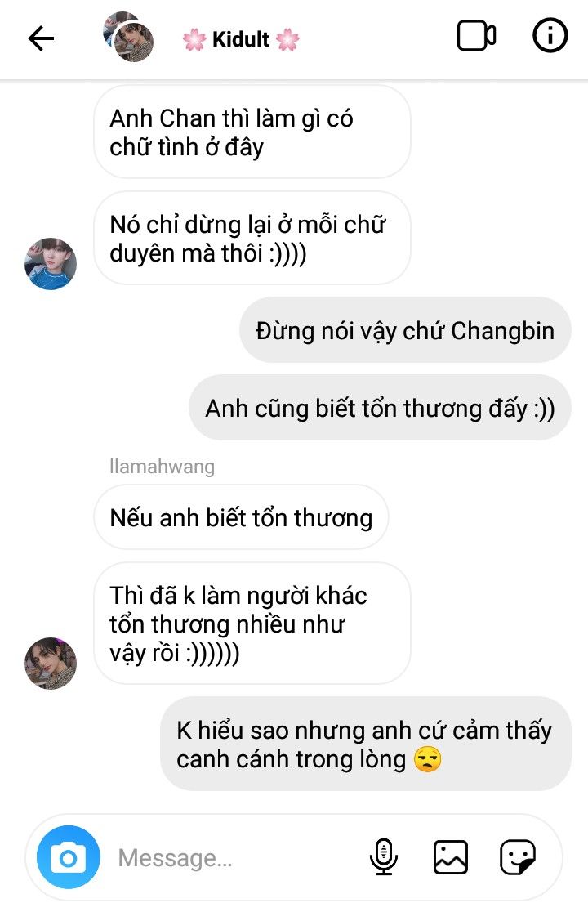Viewport: 588px width, 912px height.
Task: Go back using the arrow icon
Action: [41, 39]
